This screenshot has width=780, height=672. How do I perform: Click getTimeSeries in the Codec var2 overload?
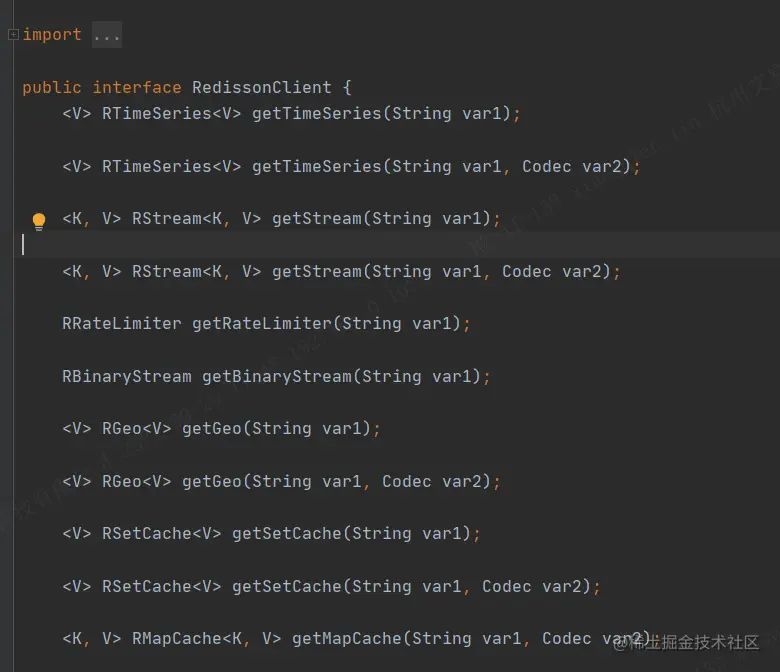click(316, 166)
